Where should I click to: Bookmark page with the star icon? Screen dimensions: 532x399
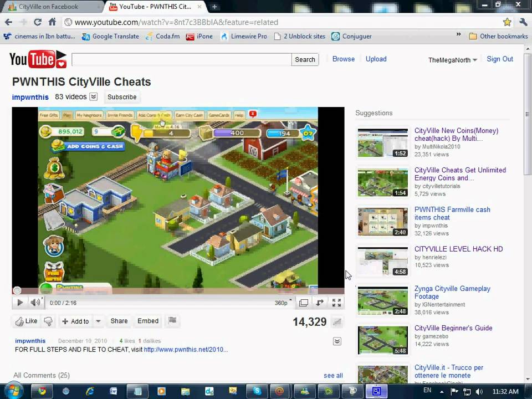[507, 22]
